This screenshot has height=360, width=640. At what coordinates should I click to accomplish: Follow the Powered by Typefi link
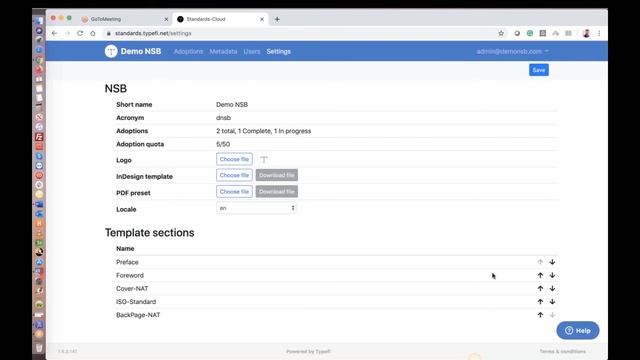point(308,351)
